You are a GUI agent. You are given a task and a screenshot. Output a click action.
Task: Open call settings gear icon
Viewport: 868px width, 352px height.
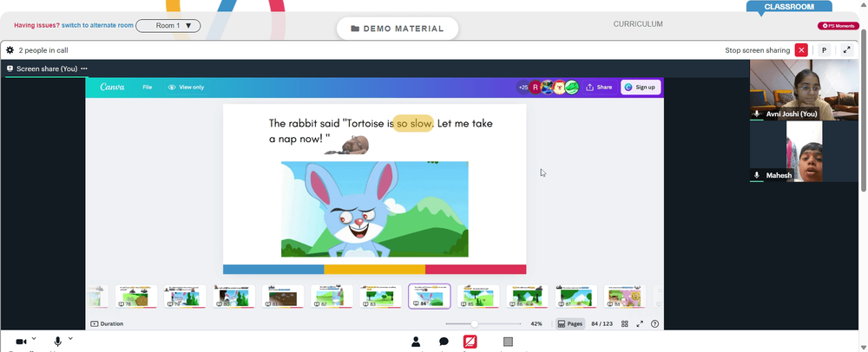[10, 50]
